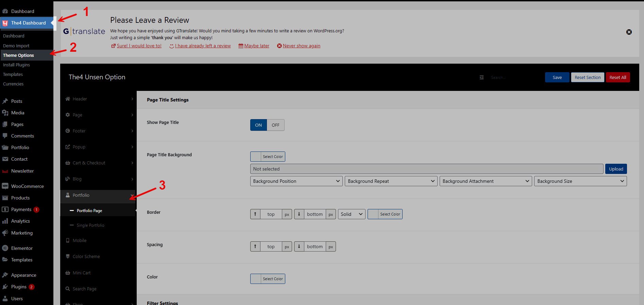
Task: Click the Reset All button
Action: click(x=618, y=77)
